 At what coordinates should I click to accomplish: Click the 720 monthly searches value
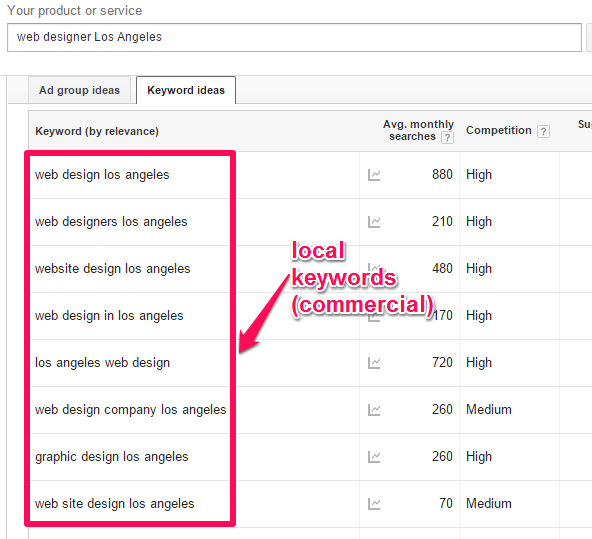pyautogui.click(x=442, y=362)
